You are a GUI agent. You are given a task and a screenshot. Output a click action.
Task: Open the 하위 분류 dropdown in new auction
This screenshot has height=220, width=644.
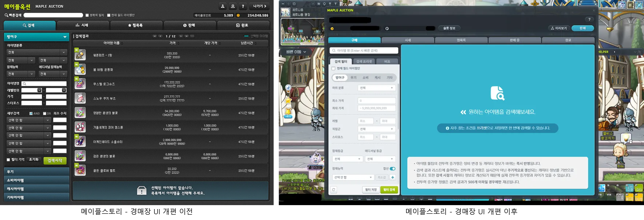click(376, 88)
